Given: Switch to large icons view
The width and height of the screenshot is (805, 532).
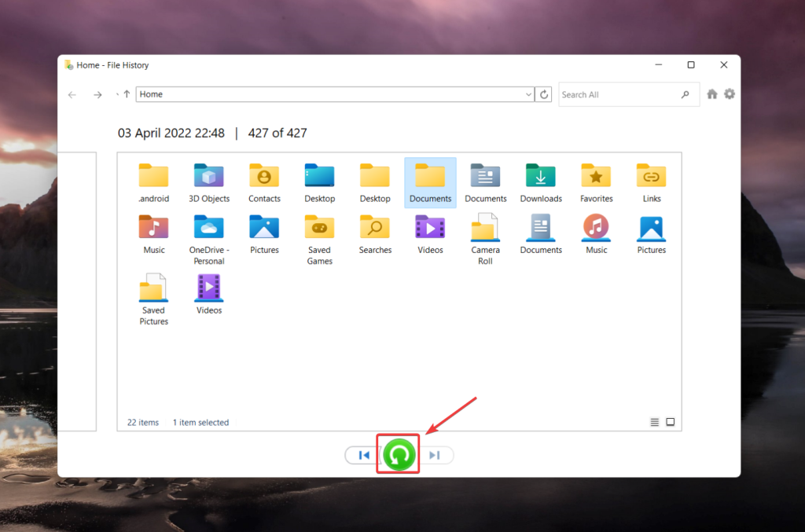Looking at the screenshot, I should 671,422.
